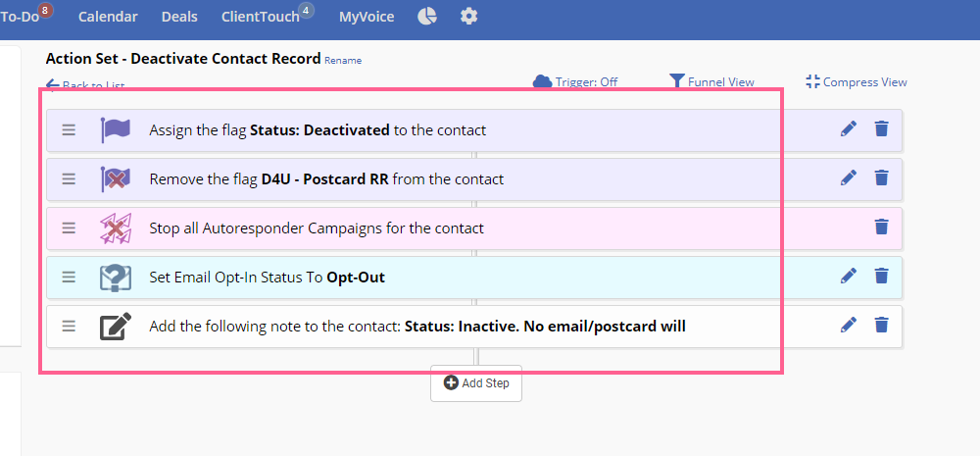The height and width of the screenshot is (456, 980).
Task: Delete the Set Email Opt-In Status step
Action: (x=881, y=276)
